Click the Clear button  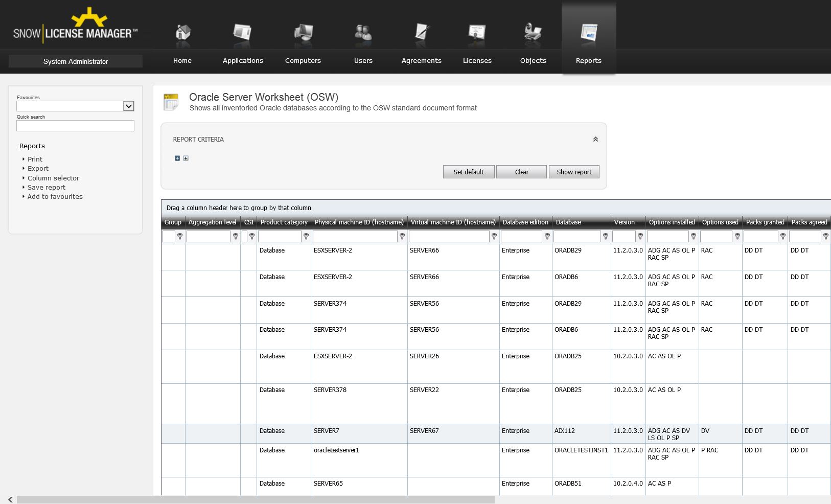coord(521,172)
